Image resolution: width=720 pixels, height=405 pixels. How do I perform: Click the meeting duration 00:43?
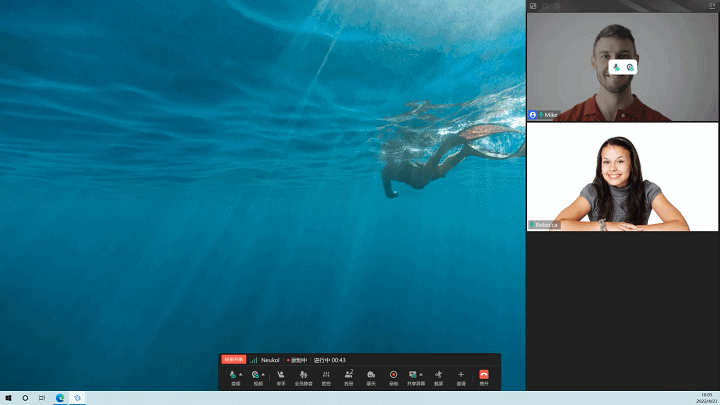pyautogui.click(x=330, y=360)
